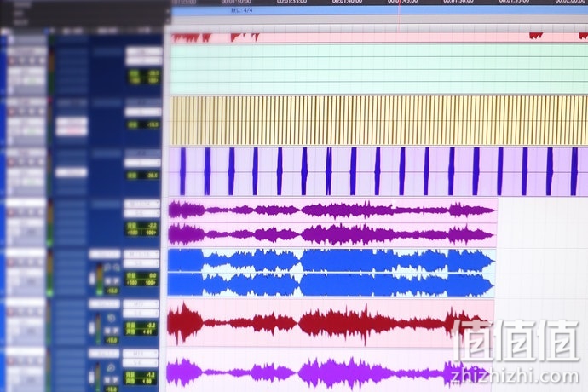This screenshot has height=392, width=588.
Task: Open volume readout -20.5 on click track
Action: click(x=143, y=176)
